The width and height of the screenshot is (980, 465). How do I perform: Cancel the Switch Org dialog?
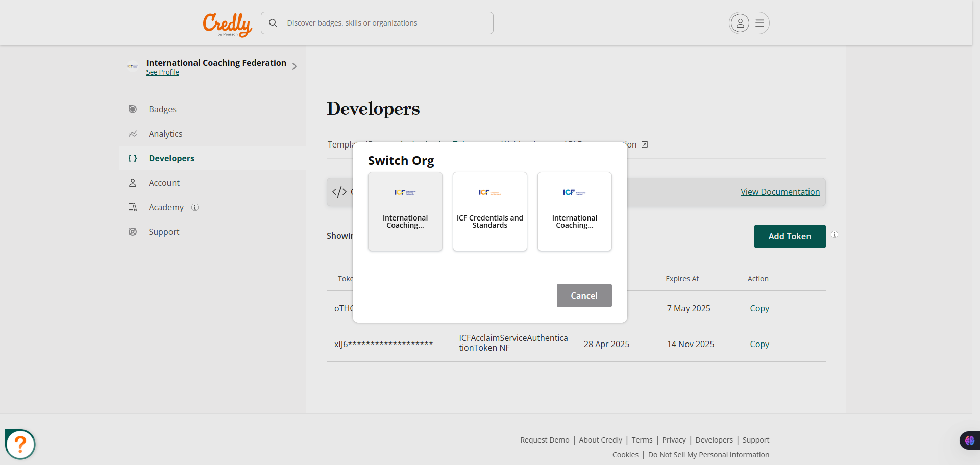point(584,296)
